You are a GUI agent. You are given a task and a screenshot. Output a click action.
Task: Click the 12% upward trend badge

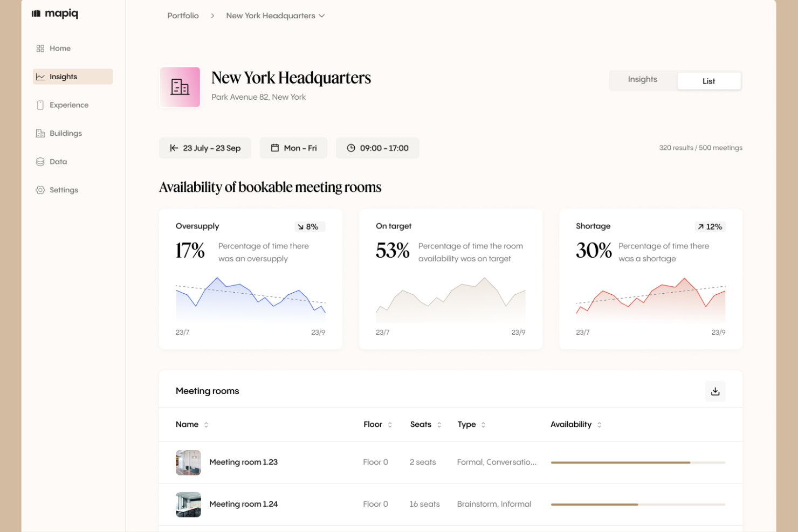710,227
